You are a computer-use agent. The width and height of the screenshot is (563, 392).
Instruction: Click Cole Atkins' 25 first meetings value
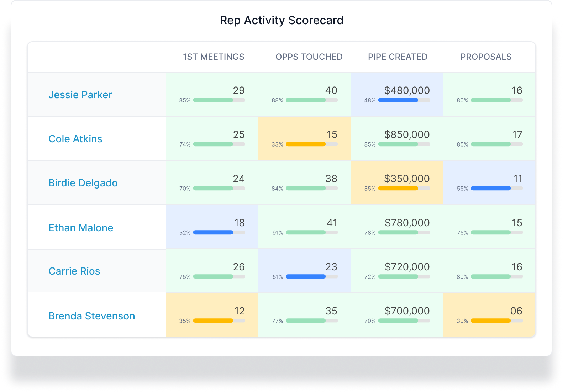[x=239, y=135]
